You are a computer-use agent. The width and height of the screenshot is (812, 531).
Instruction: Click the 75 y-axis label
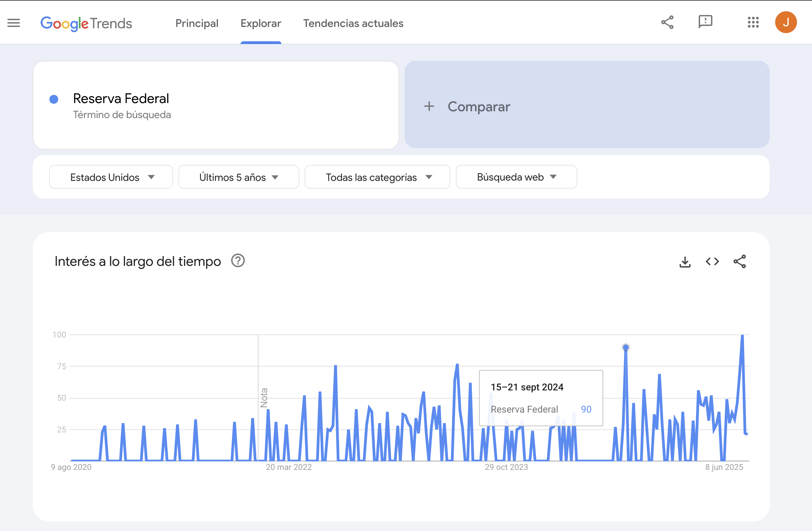tap(62, 367)
